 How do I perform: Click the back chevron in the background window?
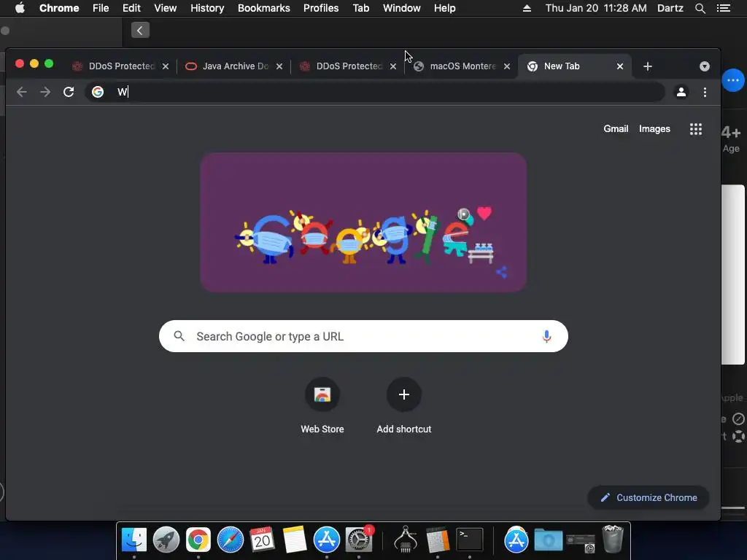[x=140, y=31]
